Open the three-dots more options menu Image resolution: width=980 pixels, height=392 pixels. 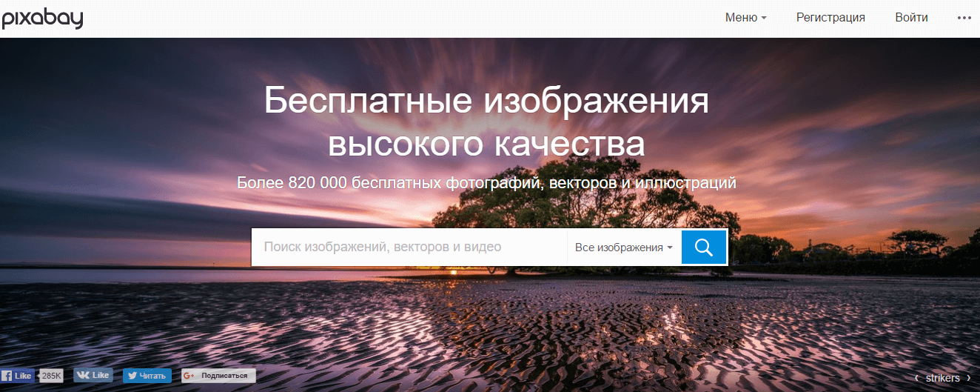964,17
